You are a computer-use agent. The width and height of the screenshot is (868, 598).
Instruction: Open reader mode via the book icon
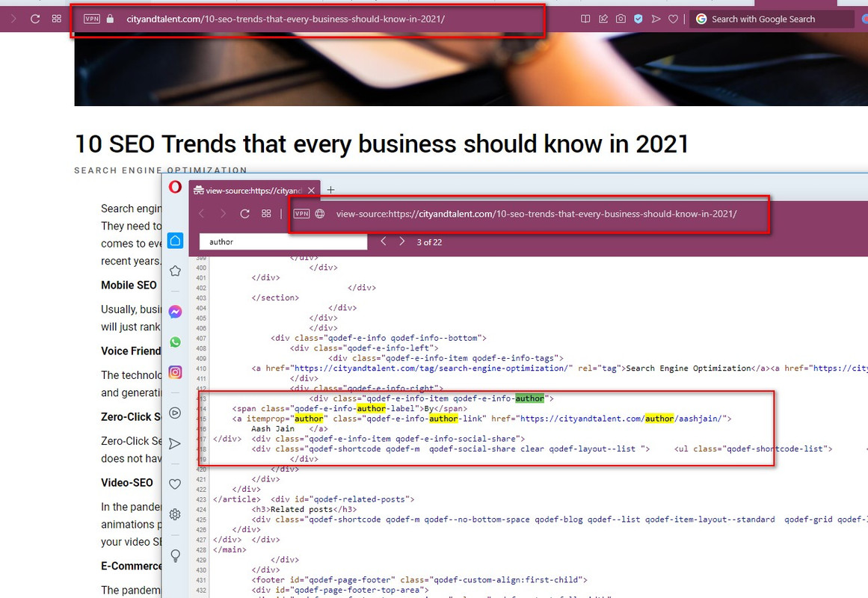[585, 19]
